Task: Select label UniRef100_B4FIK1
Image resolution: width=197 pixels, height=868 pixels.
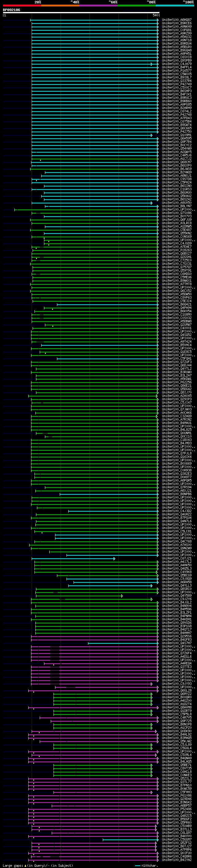Action: coord(177,94)
